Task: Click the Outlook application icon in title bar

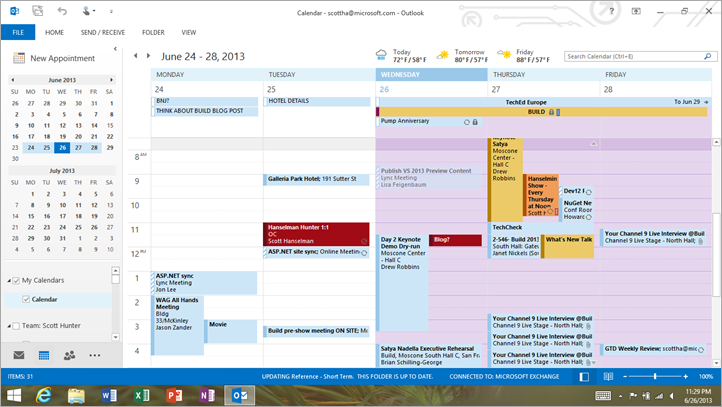Action: click(14, 11)
